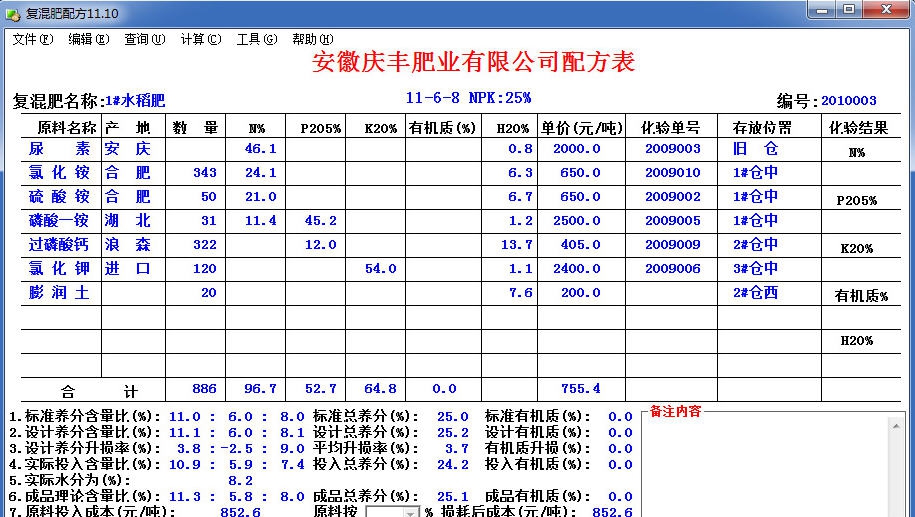Click the 成品总养分 value 25.1
Image resolution: width=915 pixels, height=517 pixels.
pyautogui.click(x=452, y=497)
